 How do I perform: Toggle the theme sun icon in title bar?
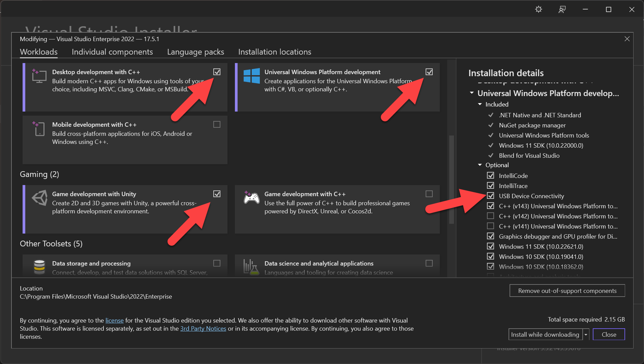pos(539,9)
